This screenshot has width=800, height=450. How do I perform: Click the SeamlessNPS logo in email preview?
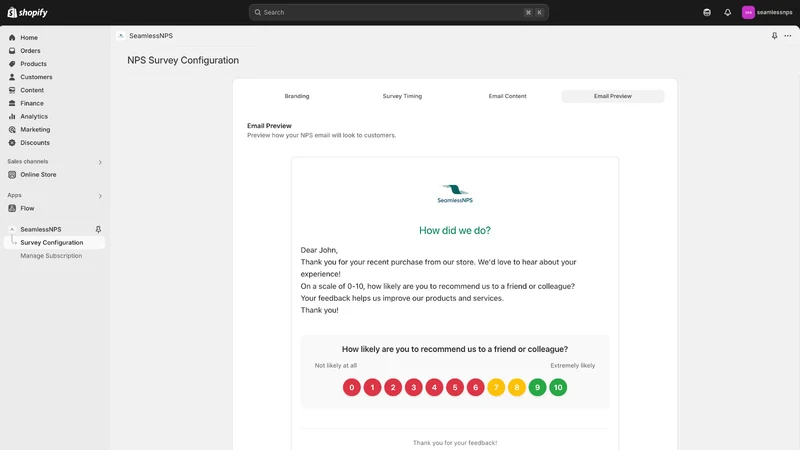tap(455, 194)
